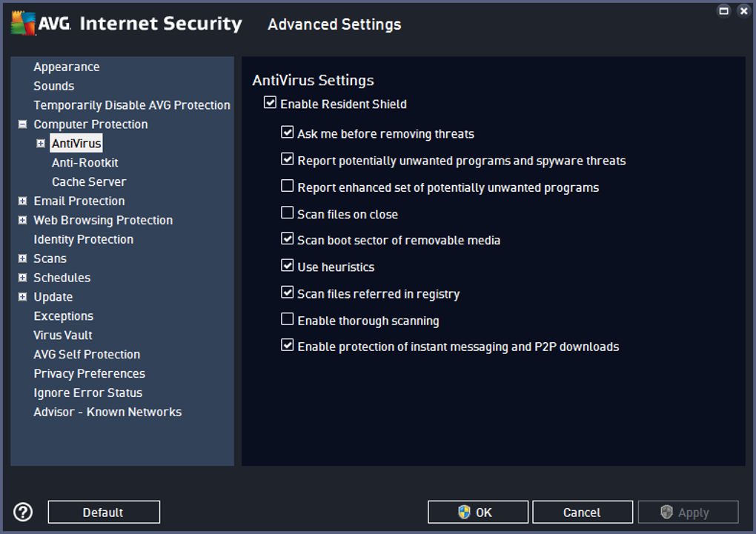Toggle the Use heuristics checkbox
Viewport: 756px width, 534px height.
click(288, 266)
